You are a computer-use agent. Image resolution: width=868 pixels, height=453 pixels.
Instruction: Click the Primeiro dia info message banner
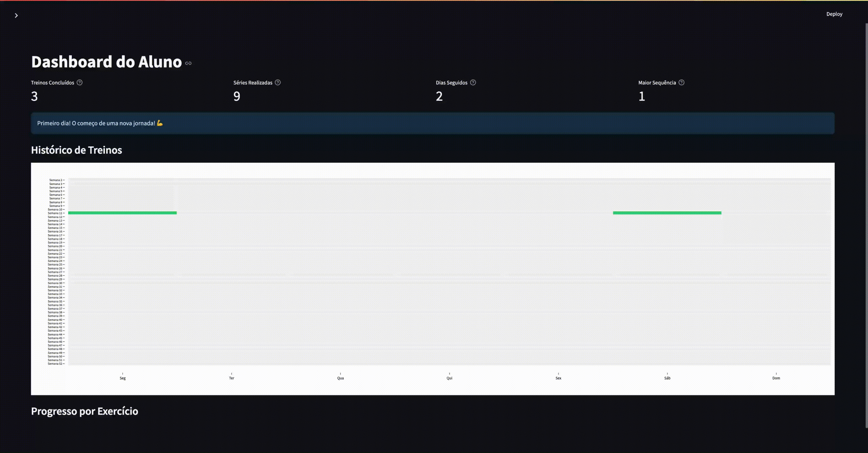point(433,123)
